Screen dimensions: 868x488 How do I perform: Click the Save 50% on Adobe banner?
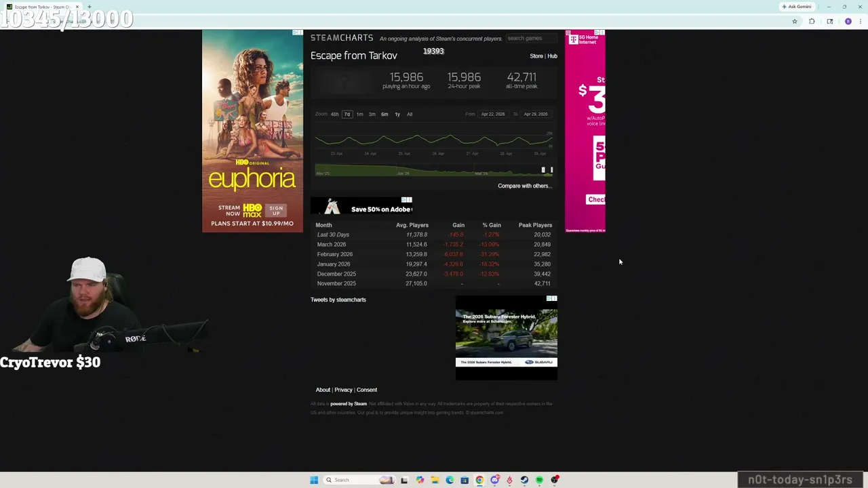pyautogui.click(x=361, y=205)
